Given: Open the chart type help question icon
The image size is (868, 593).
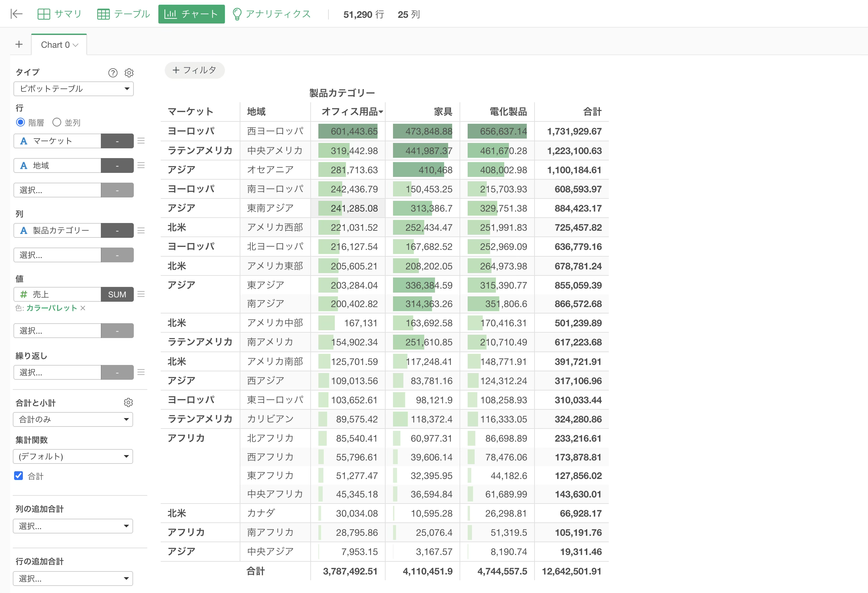Looking at the screenshot, I should 113,73.
